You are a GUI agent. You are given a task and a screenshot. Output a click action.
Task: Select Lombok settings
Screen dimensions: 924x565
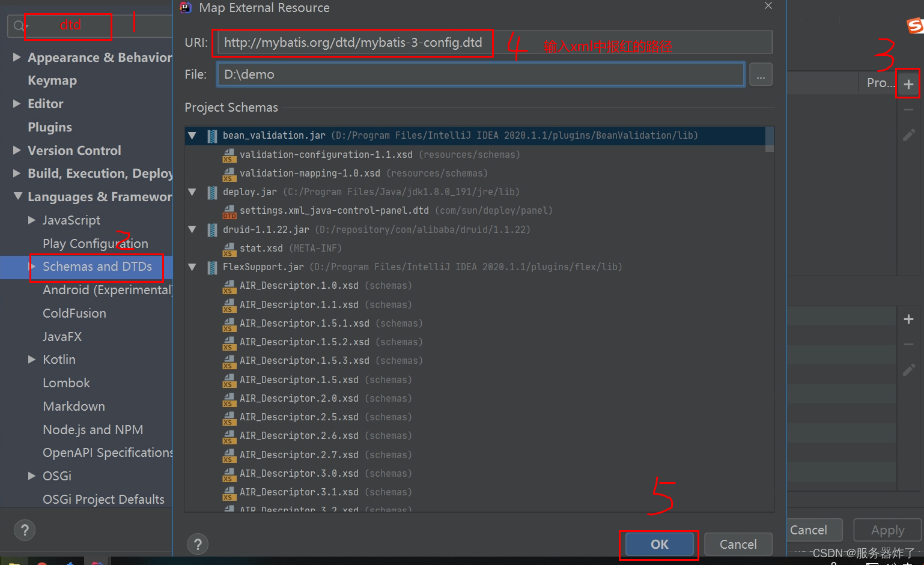coord(66,383)
